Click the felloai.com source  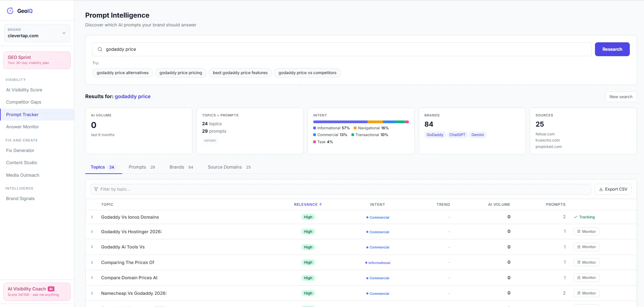click(545, 134)
